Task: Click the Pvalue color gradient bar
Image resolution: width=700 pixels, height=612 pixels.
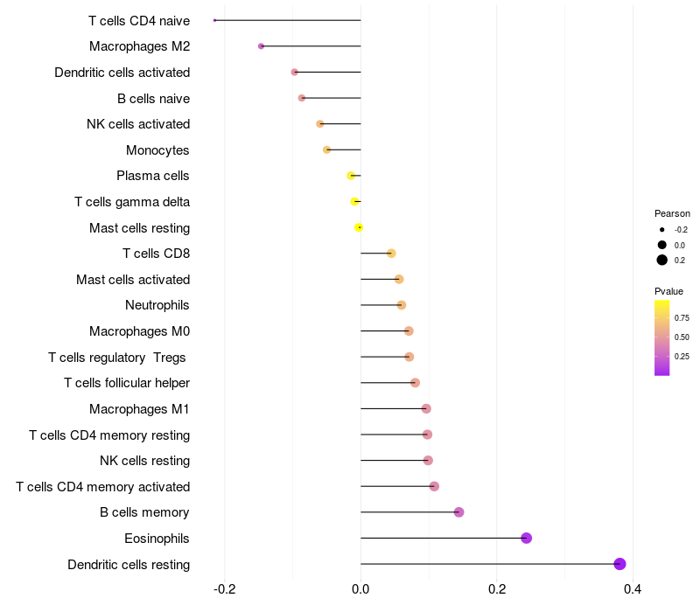Action: (x=662, y=337)
